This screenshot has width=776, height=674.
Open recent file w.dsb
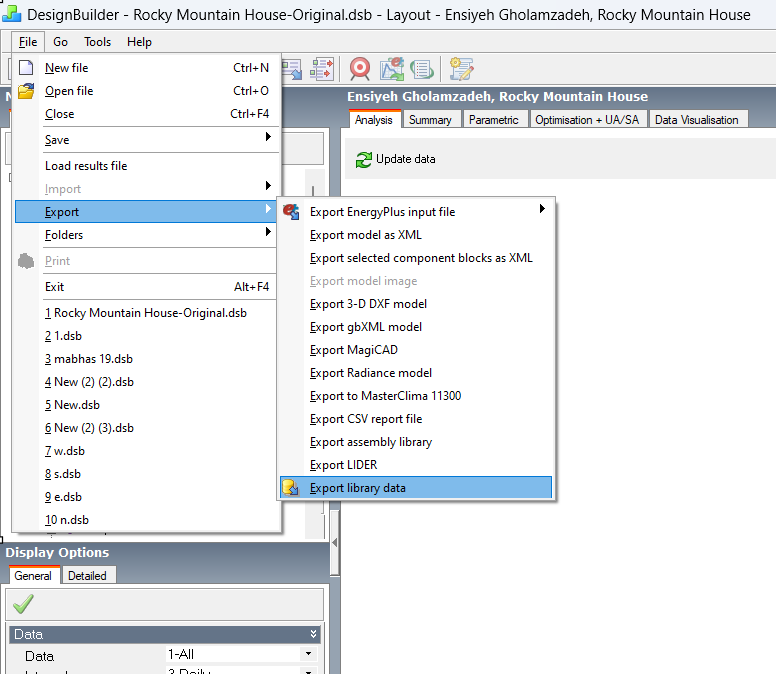(x=147, y=451)
